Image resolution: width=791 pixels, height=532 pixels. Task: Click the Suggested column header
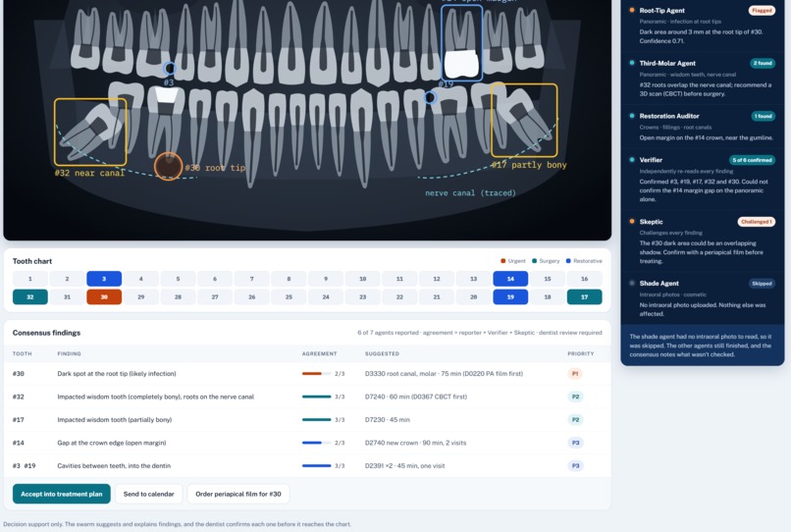pos(382,353)
